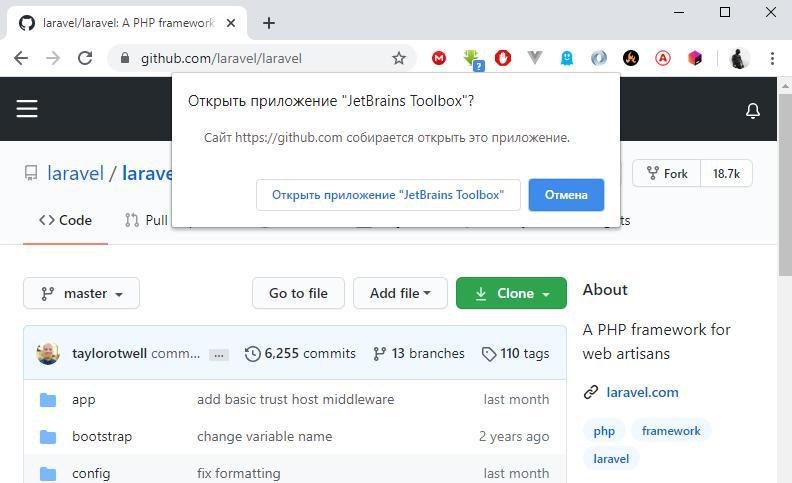Reload the page with refresh icon
The height and width of the screenshot is (483, 792).
coord(85,58)
